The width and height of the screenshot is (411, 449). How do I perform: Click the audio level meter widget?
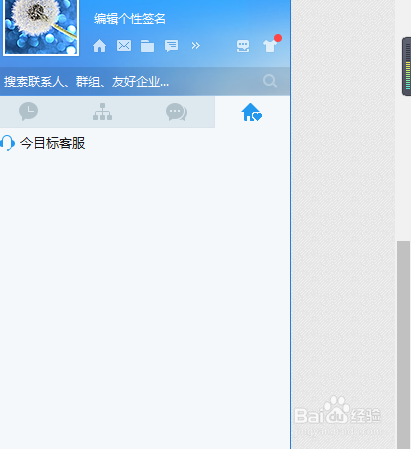click(407, 66)
